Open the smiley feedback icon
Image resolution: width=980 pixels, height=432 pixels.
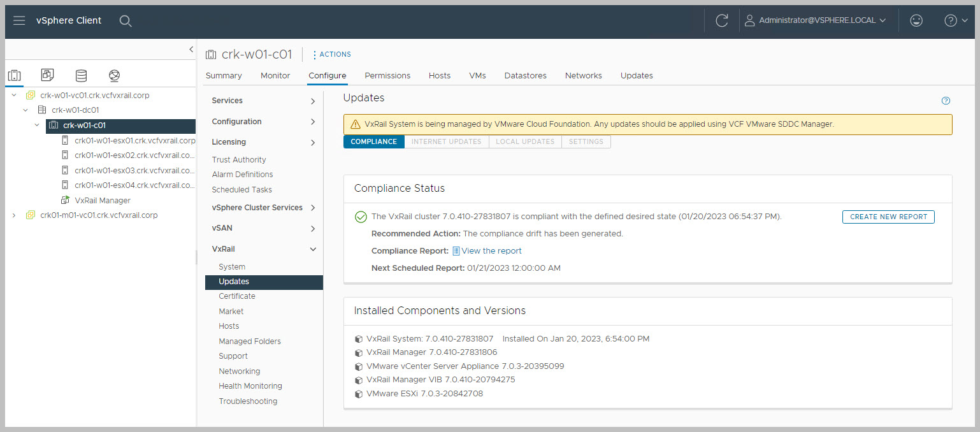[x=916, y=20]
